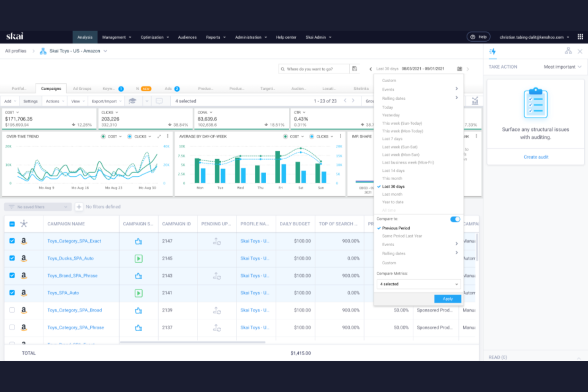The image size is (588, 392).
Task: Expand the Skai Toys - US - Amazon profile selector
Action: tap(105, 51)
